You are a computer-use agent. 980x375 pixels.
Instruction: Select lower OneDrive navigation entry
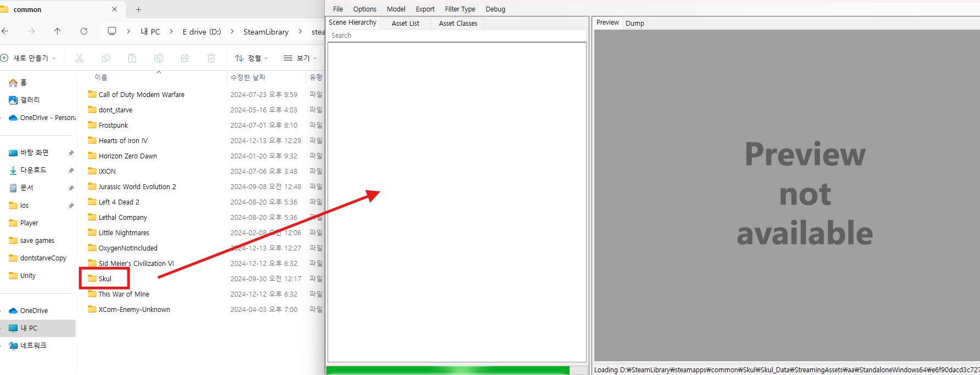coord(29,311)
